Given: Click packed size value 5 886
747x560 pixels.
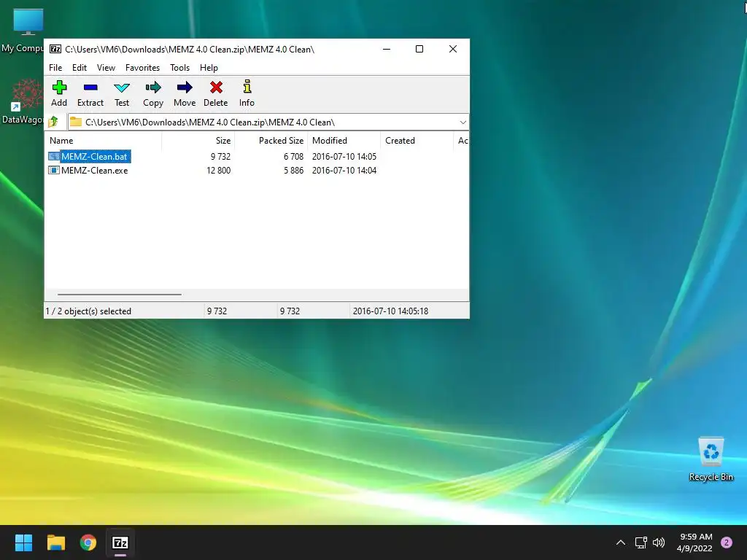Looking at the screenshot, I should (293, 171).
